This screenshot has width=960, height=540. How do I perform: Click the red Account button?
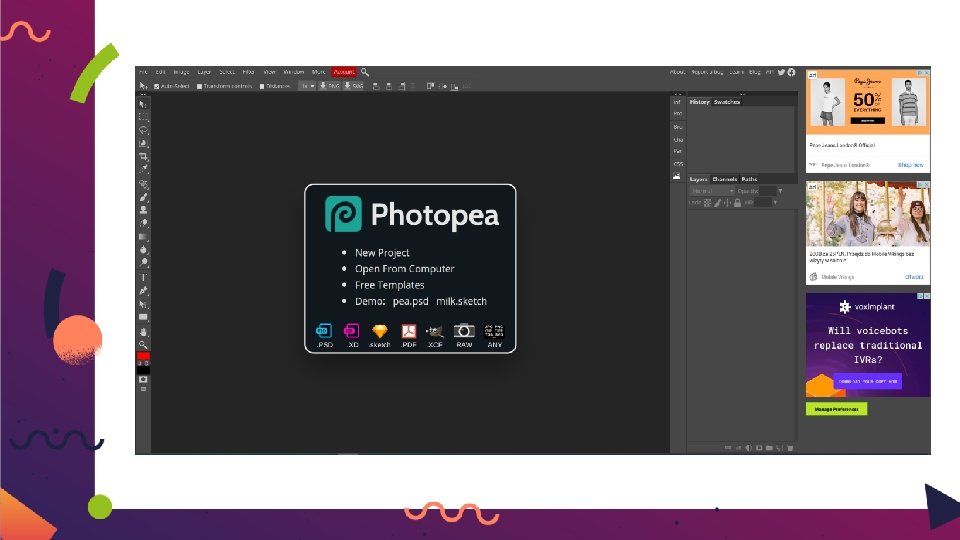pos(343,72)
